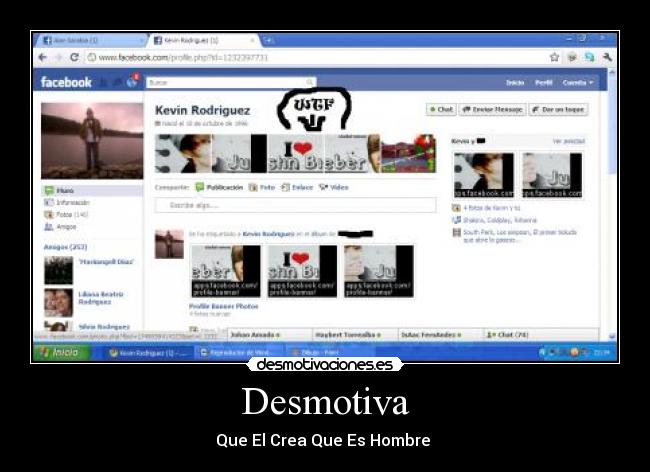Screen dimensions: 650x472
Task: Switch to the first Facebook browser tab
Action: point(90,40)
